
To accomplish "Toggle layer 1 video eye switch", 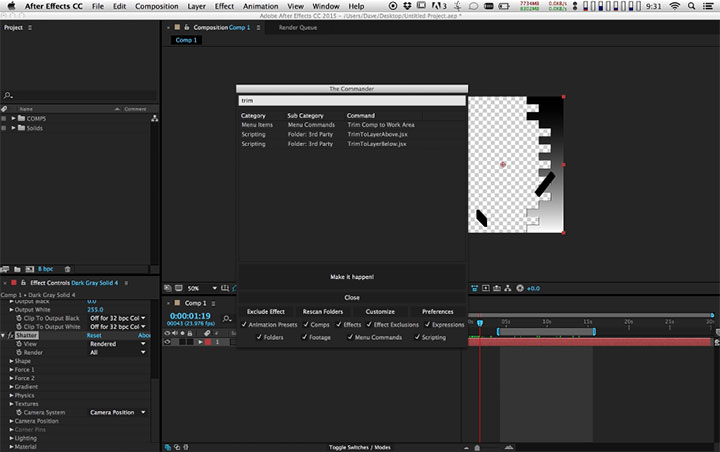I will pos(167,342).
